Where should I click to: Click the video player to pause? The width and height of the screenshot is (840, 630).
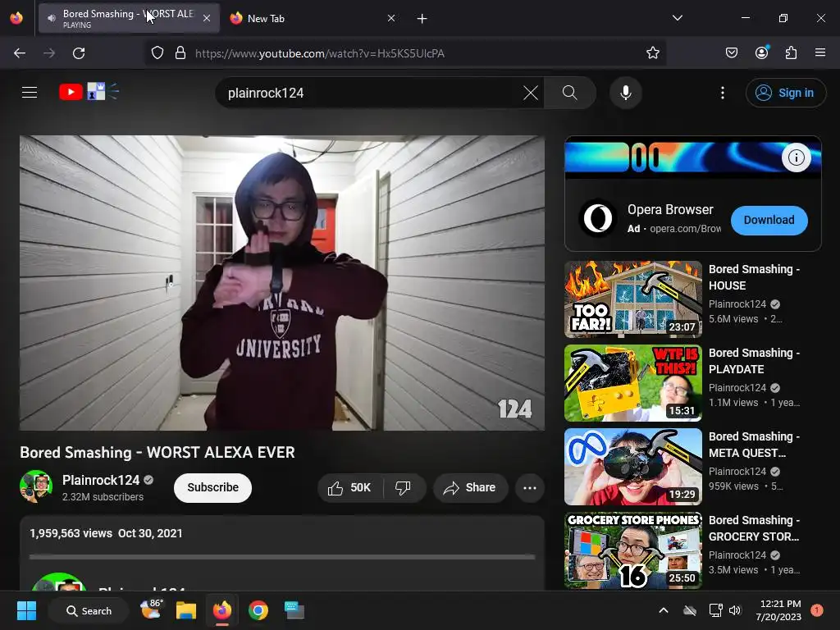282,283
